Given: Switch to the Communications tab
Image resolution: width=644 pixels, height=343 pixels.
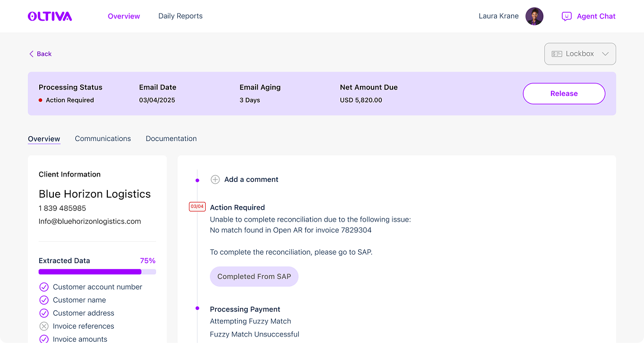Looking at the screenshot, I should pos(103,139).
